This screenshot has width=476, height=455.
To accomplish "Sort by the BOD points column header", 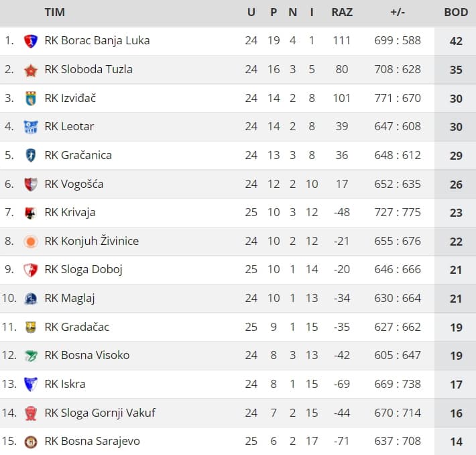I will (x=456, y=13).
